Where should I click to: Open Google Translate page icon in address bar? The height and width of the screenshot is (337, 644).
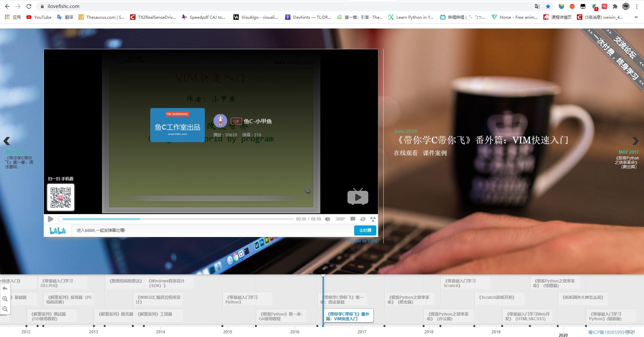point(537,6)
